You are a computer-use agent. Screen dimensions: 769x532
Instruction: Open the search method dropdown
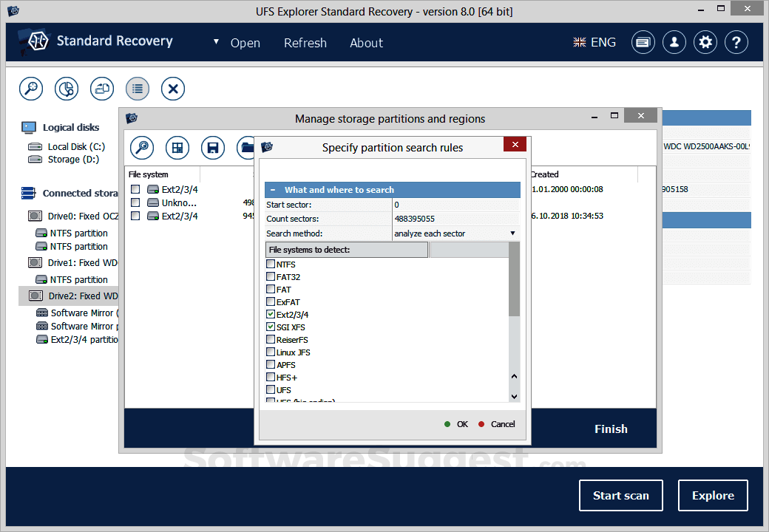pyautogui.click(x=512, y=233)
